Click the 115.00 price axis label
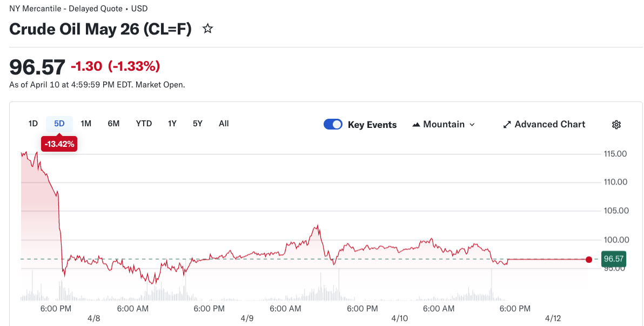Screen dimensions: 644x326 615,154
